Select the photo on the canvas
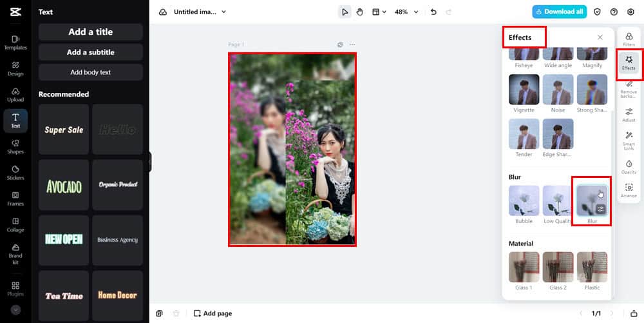The image size is (644, 323). [292, 150]
